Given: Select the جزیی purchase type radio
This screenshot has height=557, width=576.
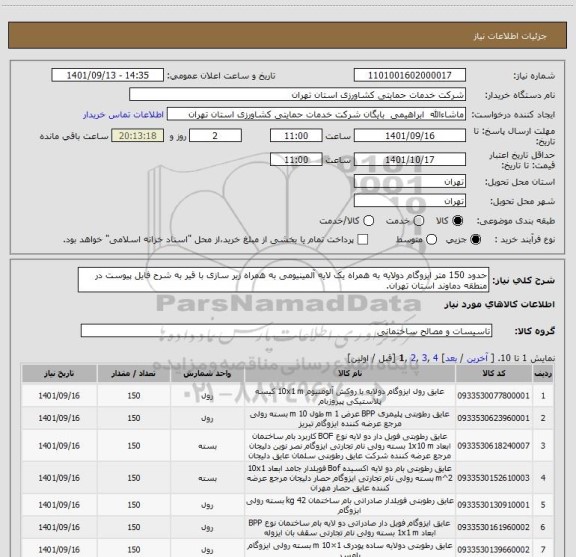Looking at the screenshot, I should point(476,240).
